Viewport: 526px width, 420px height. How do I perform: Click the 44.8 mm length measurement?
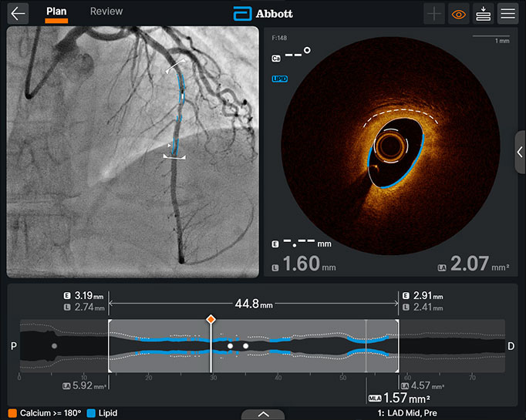click(x=254, y=304)
